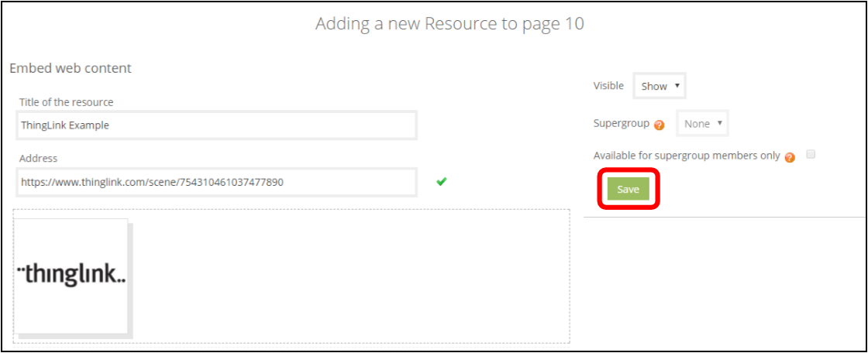This screenshot has height=353, width=868.
Task: Click the arrow on the None dropdown
Action: point(720,123)
